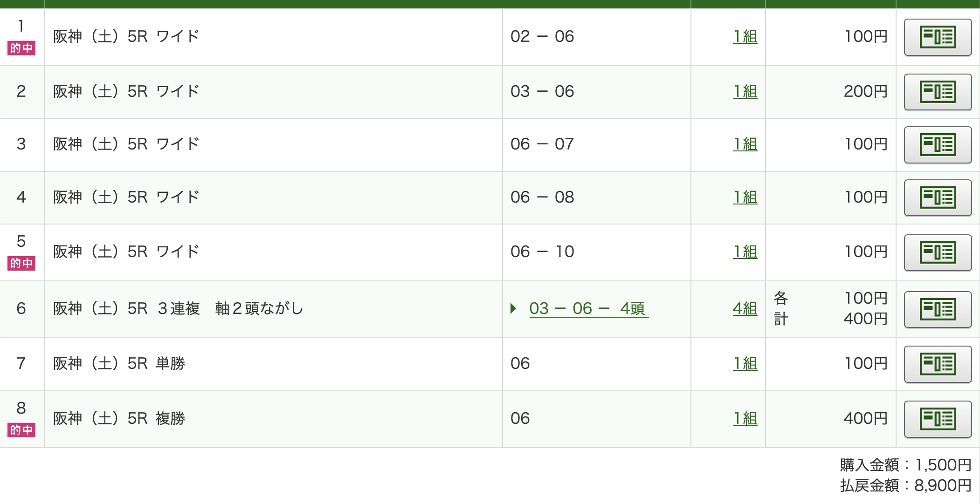View ticket icon for 複勝 06 bet
This screenshot has height=504, width=980.
point(938,419)
